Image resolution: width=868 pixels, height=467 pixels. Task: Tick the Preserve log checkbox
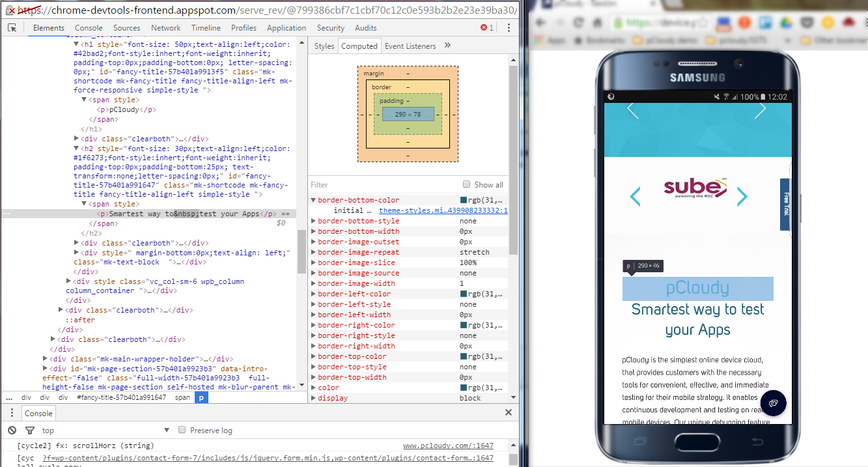click(182, 430)
